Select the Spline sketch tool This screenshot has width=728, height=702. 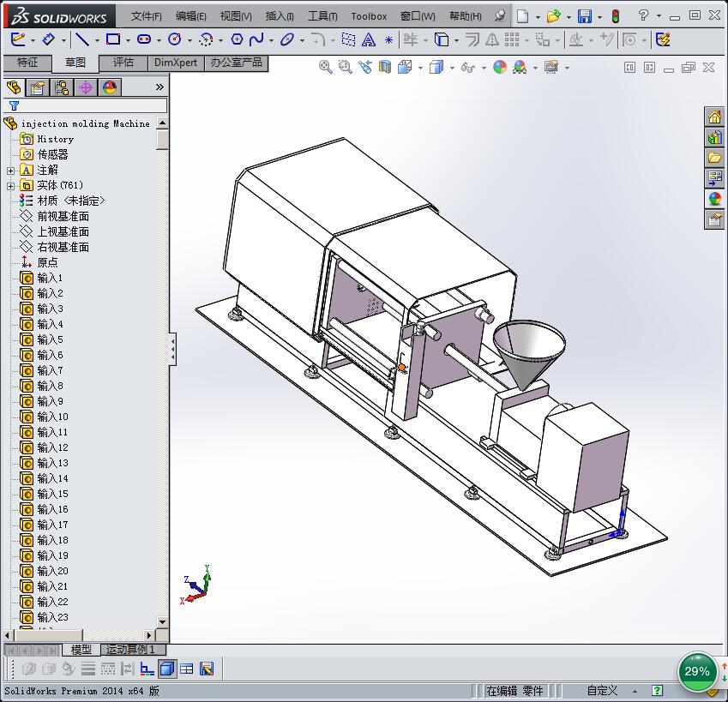point(256,39)
